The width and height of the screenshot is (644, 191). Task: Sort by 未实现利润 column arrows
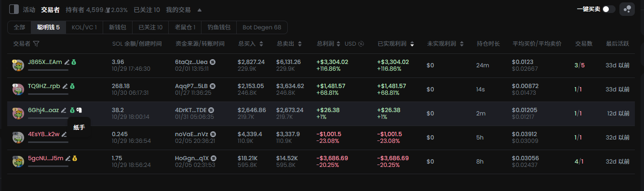click(462, 44)
